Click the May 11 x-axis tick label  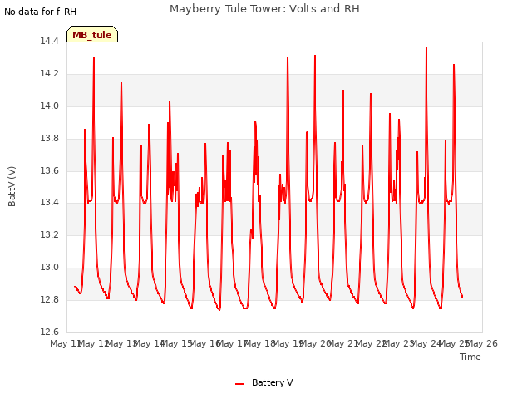point(66,343)
